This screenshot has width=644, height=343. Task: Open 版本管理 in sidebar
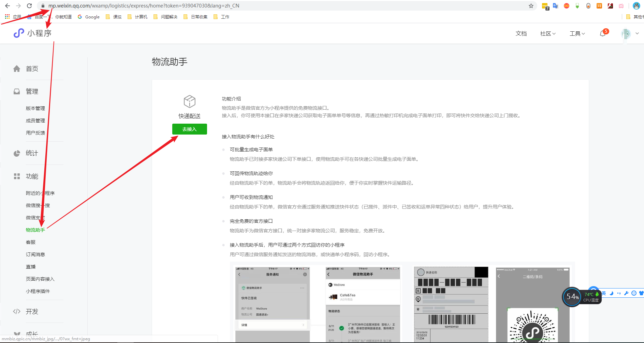point(35,108)
